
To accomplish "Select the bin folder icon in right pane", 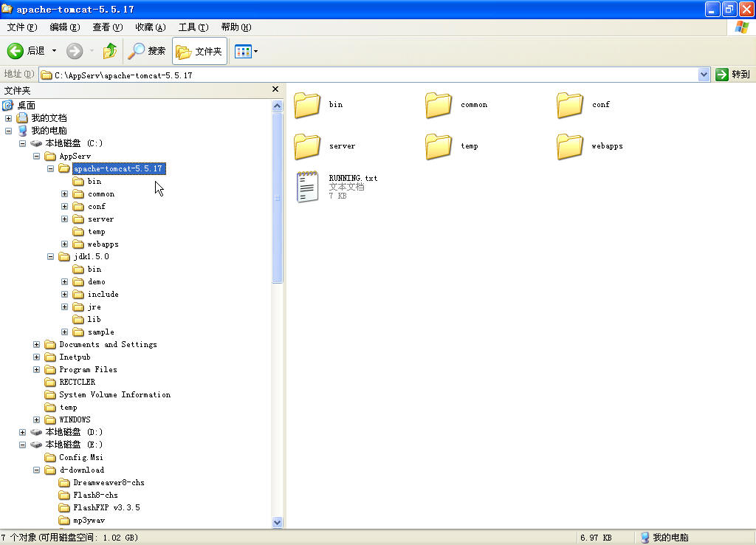I will tap(307, 105).
